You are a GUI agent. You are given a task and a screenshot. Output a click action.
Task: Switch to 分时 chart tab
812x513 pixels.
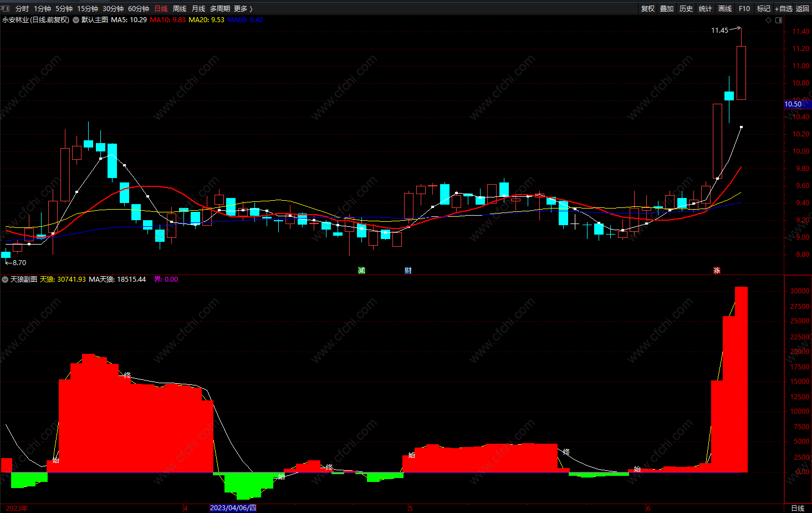coord(22,8)
